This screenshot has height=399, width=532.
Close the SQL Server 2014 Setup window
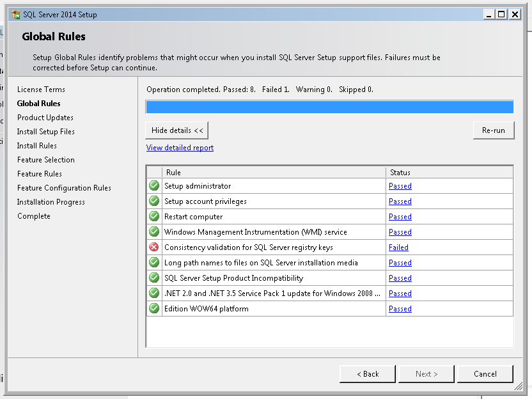point(515,14)
